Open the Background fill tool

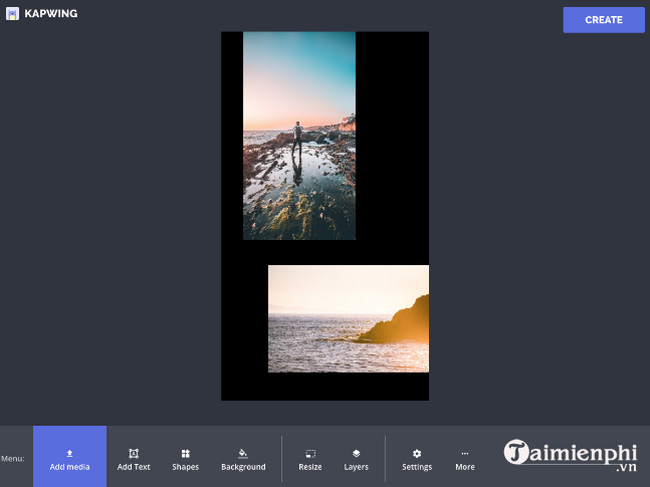[243, 460]
